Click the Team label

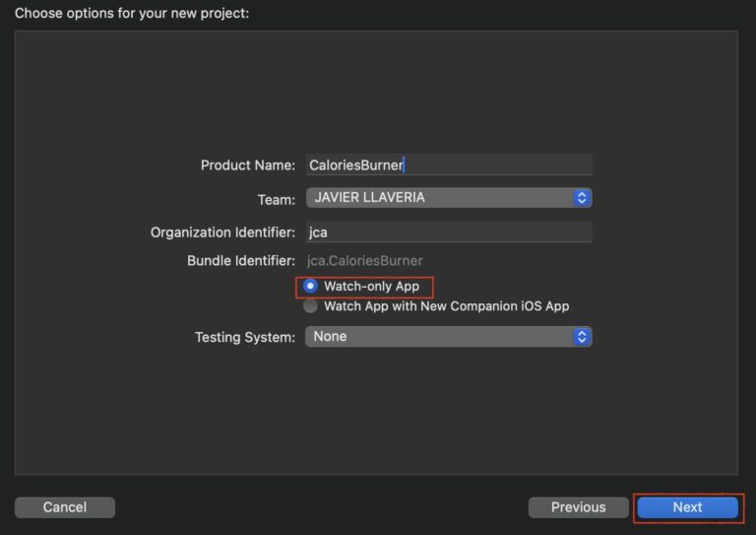[x=277, y=200]
